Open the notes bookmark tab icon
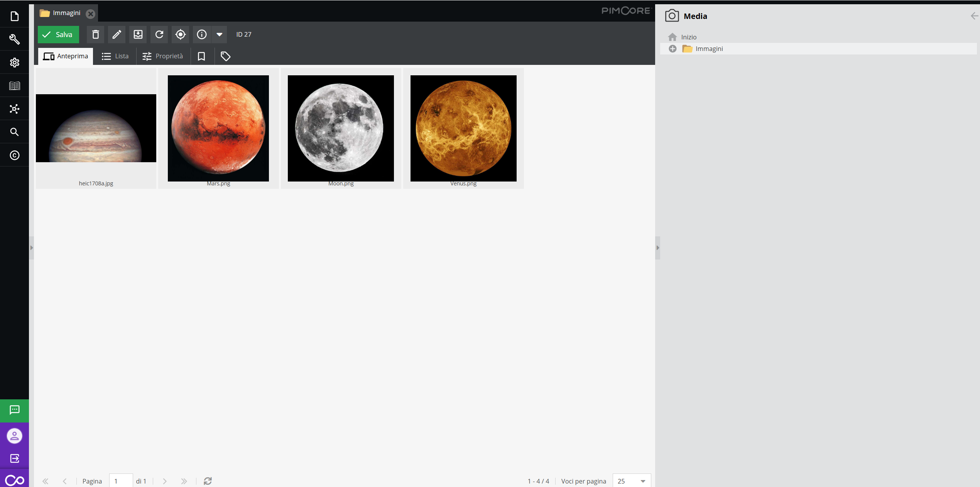The height and width of the screenshot is (487, 980). pos(201,56)
